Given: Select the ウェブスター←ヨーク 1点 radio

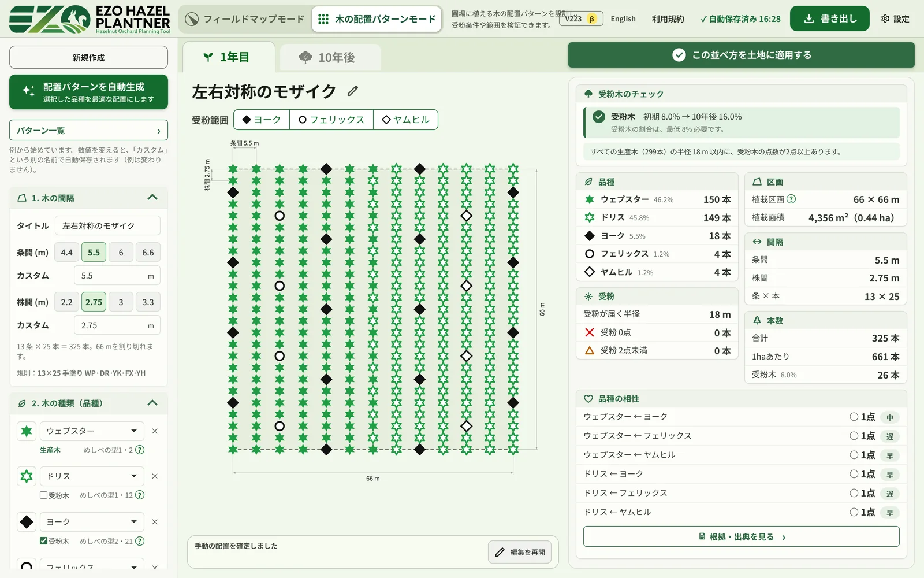Looking at the screenshot, I should pos(854,417).
